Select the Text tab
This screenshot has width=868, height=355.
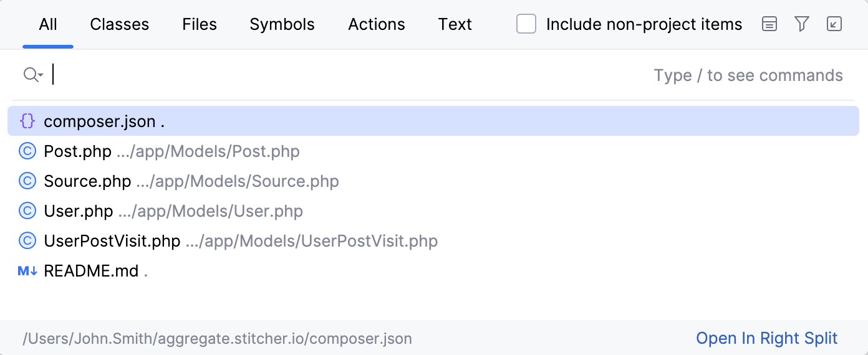455,24
